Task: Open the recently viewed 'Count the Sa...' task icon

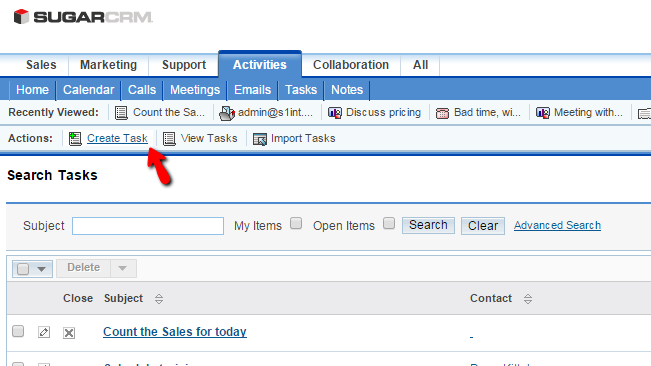Action: tap(121, 113)
